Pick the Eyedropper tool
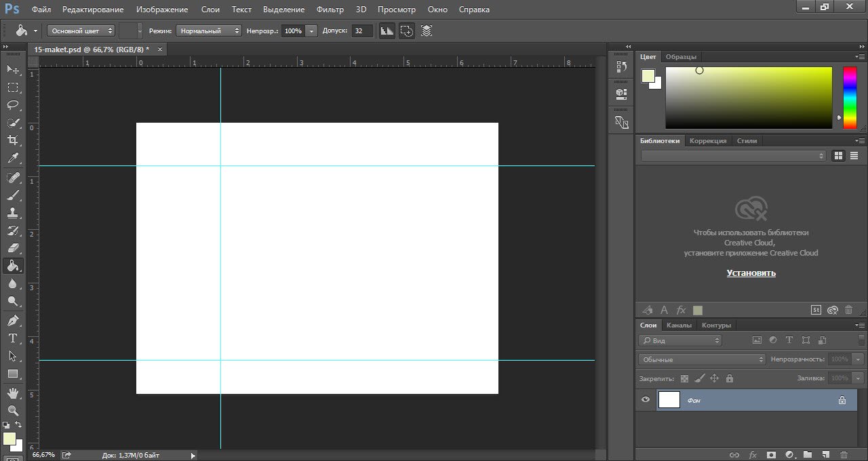 tap(13, 159)
